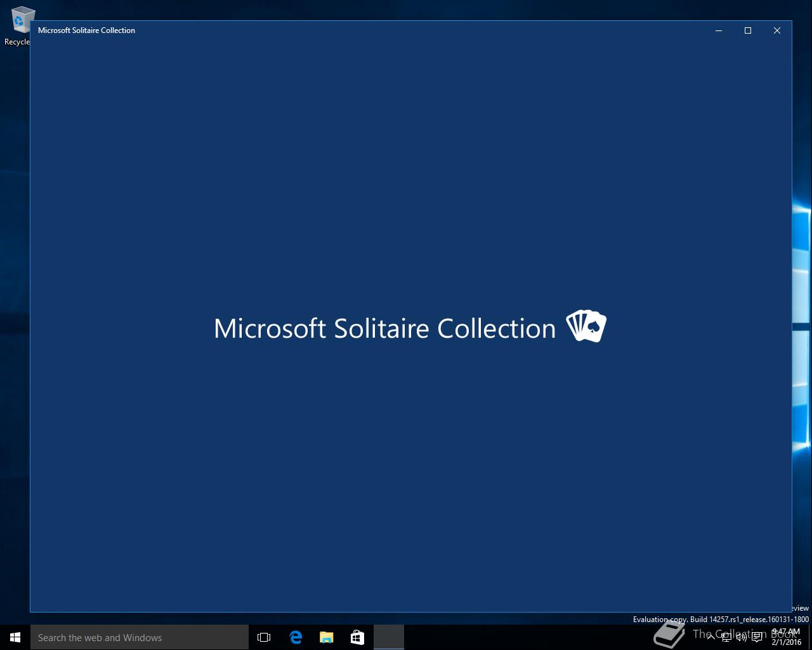Open File Explorer from the taskbar
812x650 pixels.
click(x=326, y=637)
